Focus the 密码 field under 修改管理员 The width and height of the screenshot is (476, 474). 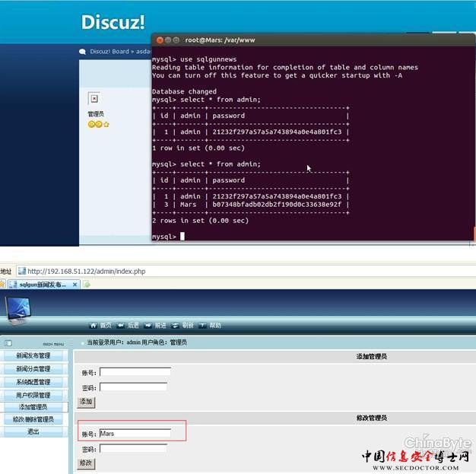133,448
